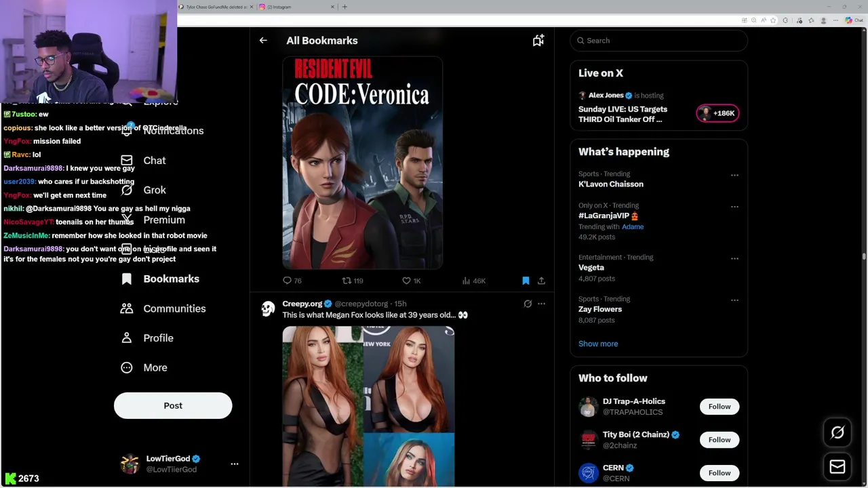The height and width of the screenshot is (488, 868).
Task: Click the Grok sidebar icon
Action: pyautogui.click(x=126, y=190)
